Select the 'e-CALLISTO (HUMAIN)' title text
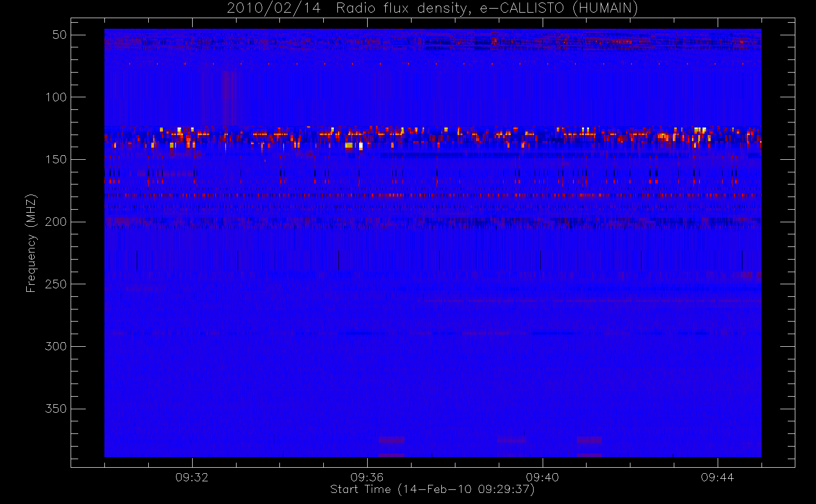The height and width of the screenshot is (504, 816). point(559,9)
